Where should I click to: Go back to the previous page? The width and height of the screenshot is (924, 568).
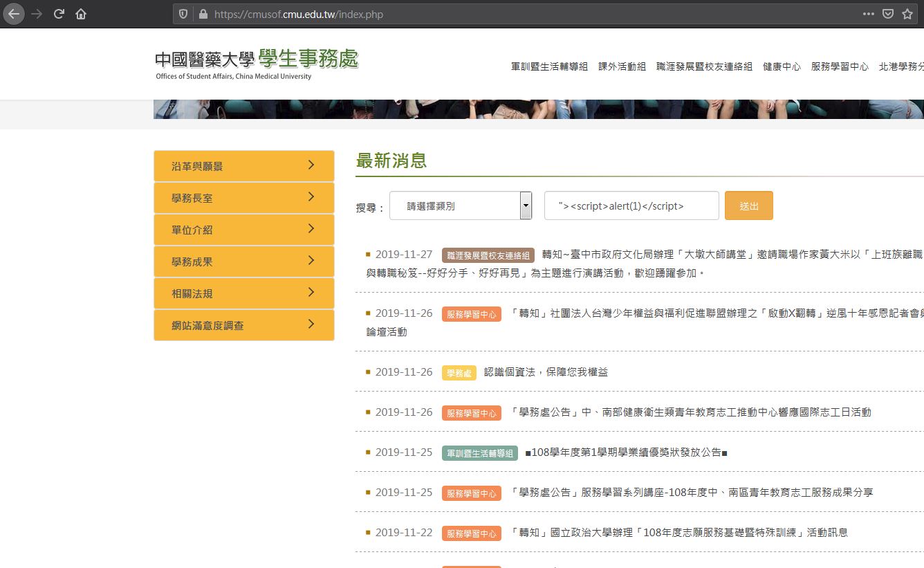[14, 14]
